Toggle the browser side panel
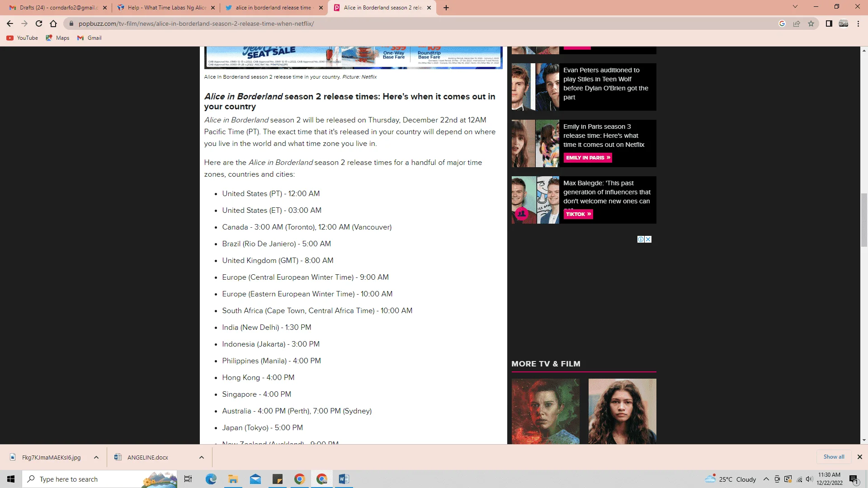 pyautogui.click(x=829, y=23)
